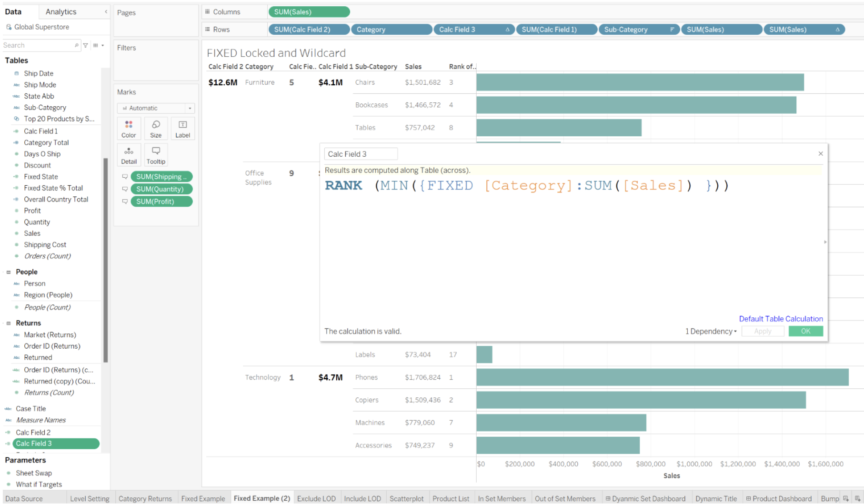Click the Global Superstore data source icon
Screen dimensions: 864x504
[8, 27]
